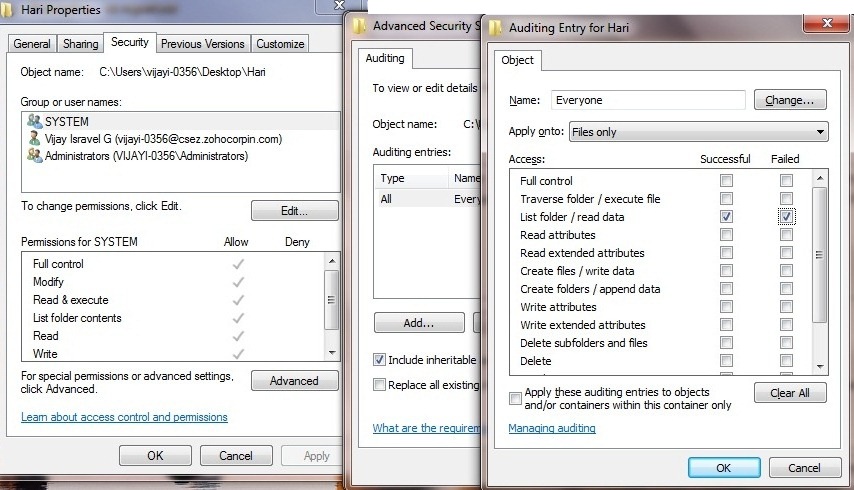Click the Vijay Isravel G user icon
Screen dimensions: 854x490
[34, 138]
